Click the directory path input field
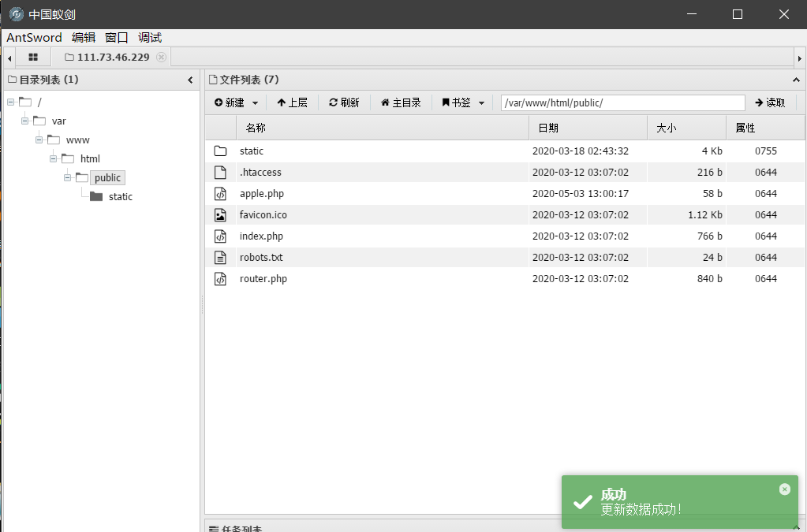807x532 pixels. click(x=622, y=102)
